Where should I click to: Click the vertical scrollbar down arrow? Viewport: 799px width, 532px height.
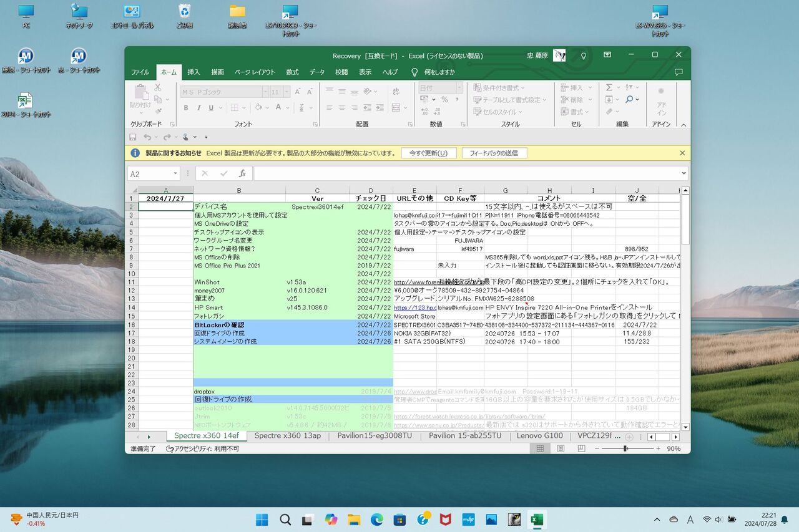pyautogui.click(x=685, y=427)
